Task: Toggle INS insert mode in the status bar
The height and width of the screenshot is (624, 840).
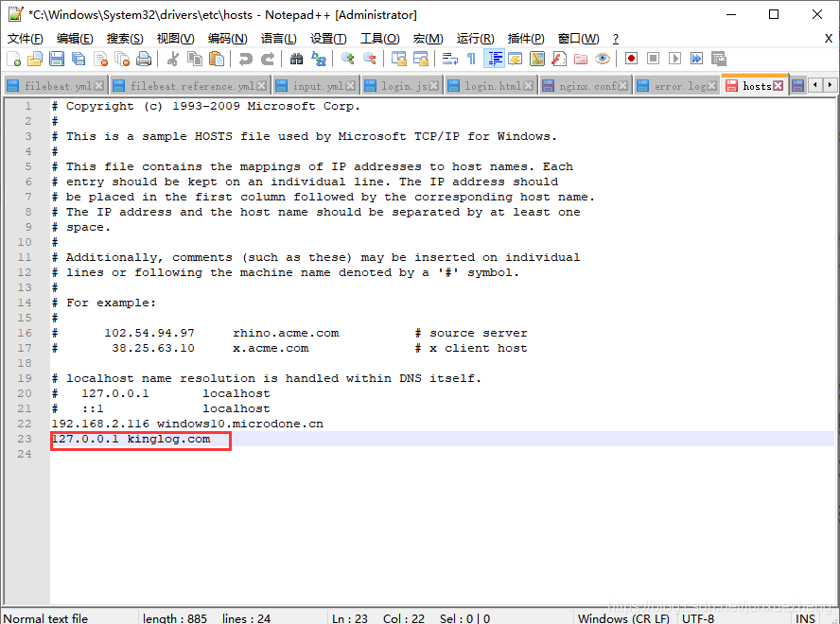Action: point(805,618)
